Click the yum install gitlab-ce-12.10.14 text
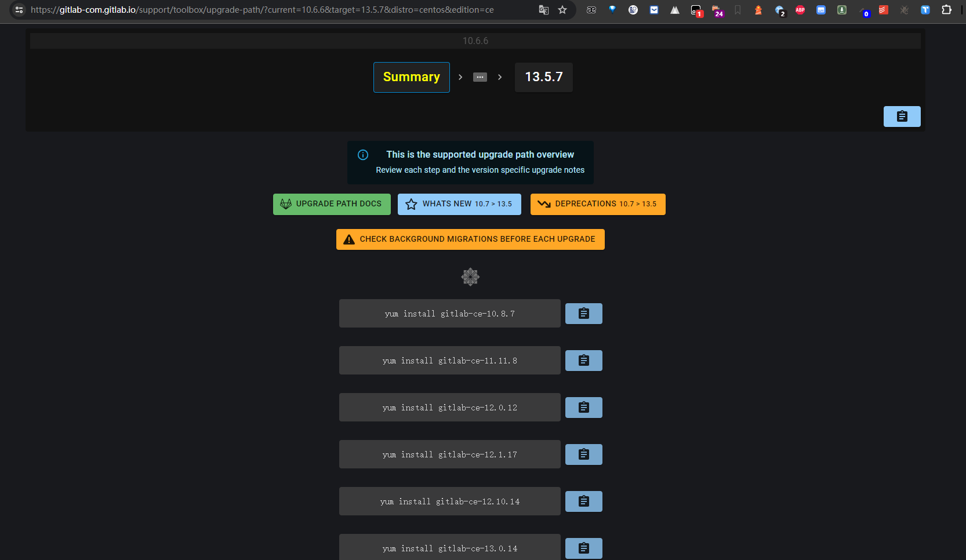The width and height of the screenshot is (966, 560). point(450,501)
